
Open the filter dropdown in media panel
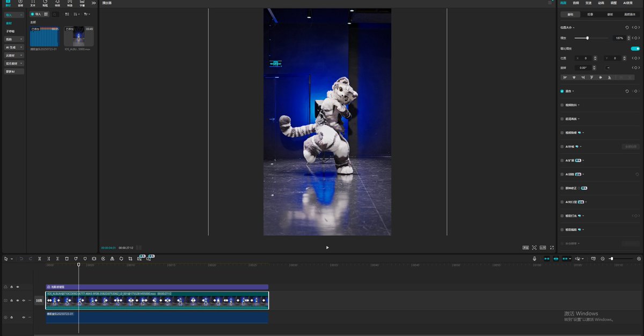coord(86,14)
